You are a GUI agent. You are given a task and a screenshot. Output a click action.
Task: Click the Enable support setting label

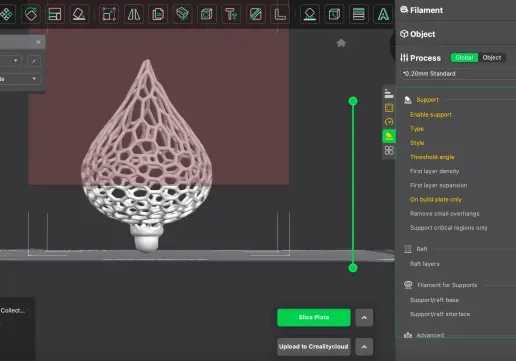(431, 115)
